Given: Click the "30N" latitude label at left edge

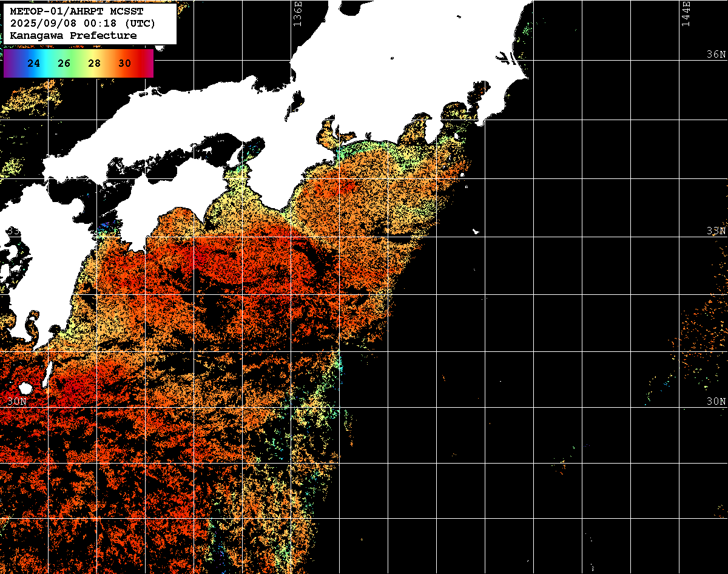Looking at the screenshot, I should tap(17, 401).
